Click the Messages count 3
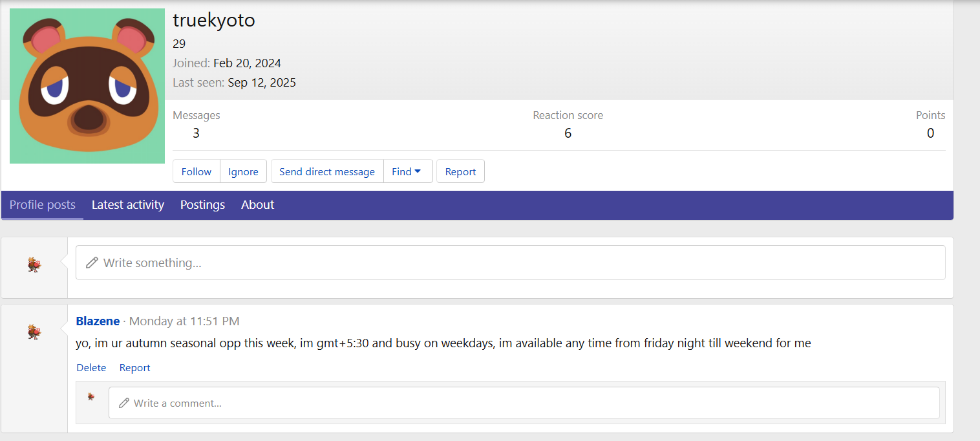 click(196, 133)
